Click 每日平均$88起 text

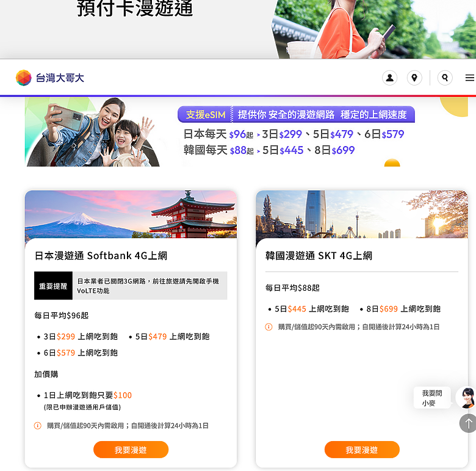tap(292, 288)
